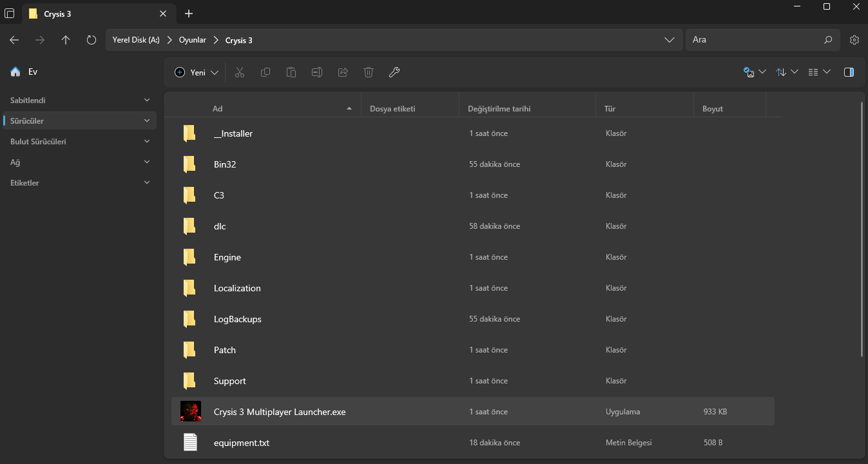Click the paste clipboard icon
The width and height of the screenshot is (868, 464).
click(291, 72)
